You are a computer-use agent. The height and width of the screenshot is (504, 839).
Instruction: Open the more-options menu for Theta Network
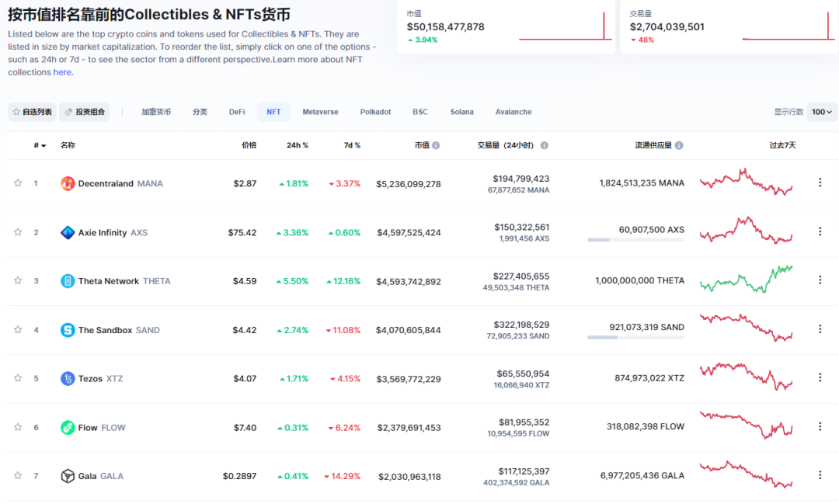click(820, 280)
